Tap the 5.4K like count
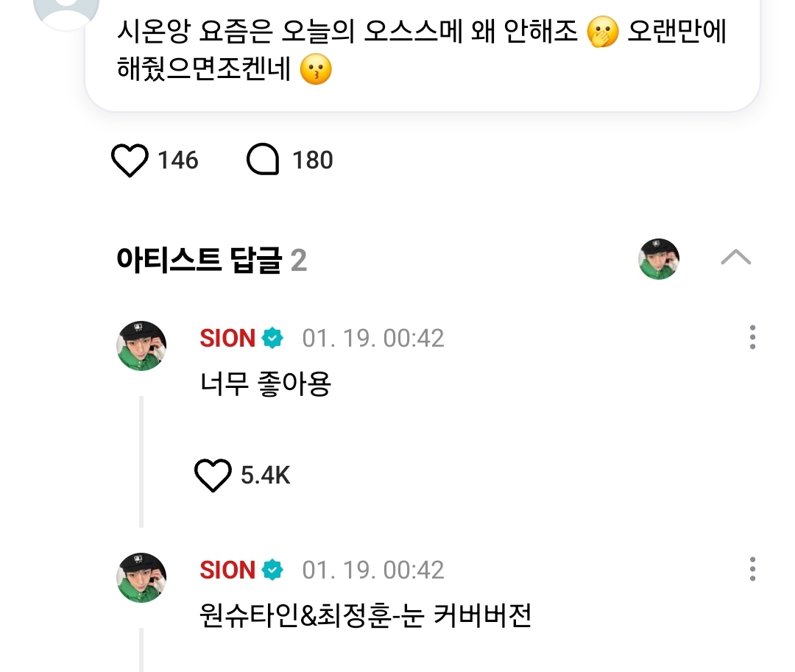Image resolution: width=795 pixels, height=672 pixels. [266, 476]
